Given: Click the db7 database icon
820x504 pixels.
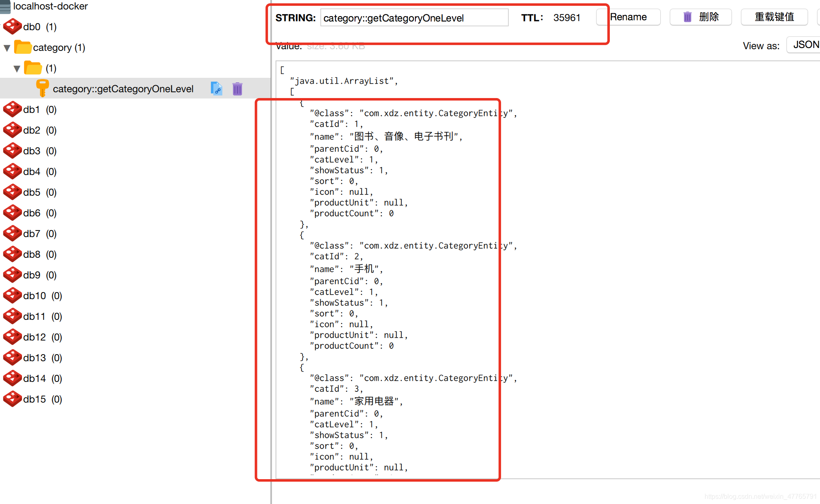Looking at the screenshot, I should click(x=12, y=233).
